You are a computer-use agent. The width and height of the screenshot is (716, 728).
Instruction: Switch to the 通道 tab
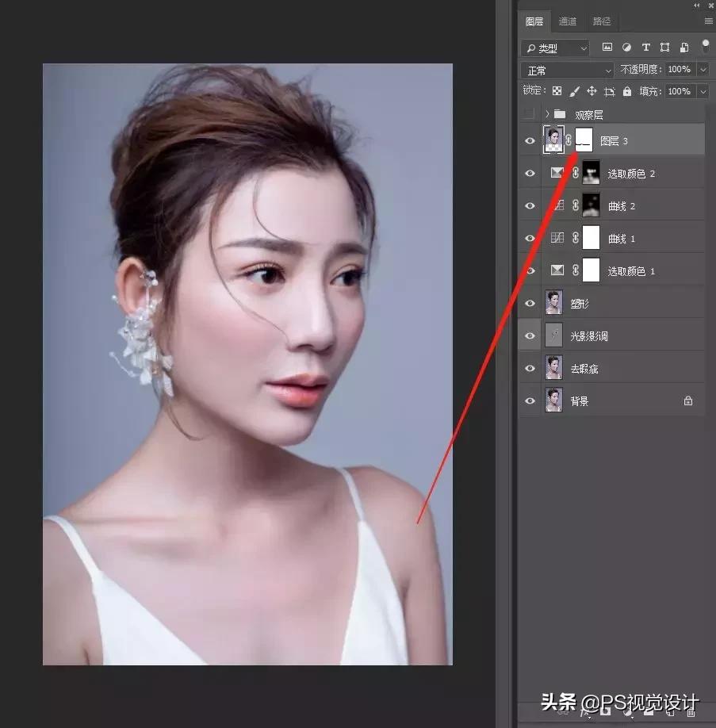(x=568, y=21)
